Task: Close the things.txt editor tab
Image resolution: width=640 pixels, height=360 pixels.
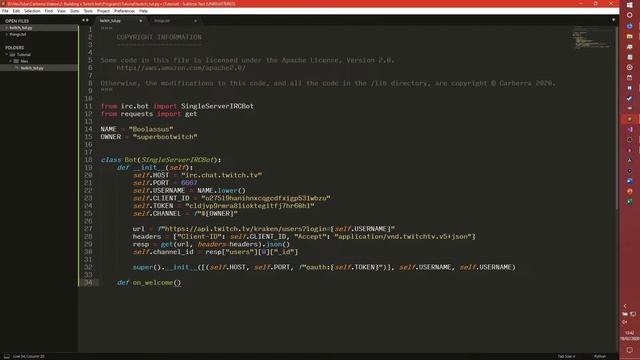Action: tap(195, 21)
